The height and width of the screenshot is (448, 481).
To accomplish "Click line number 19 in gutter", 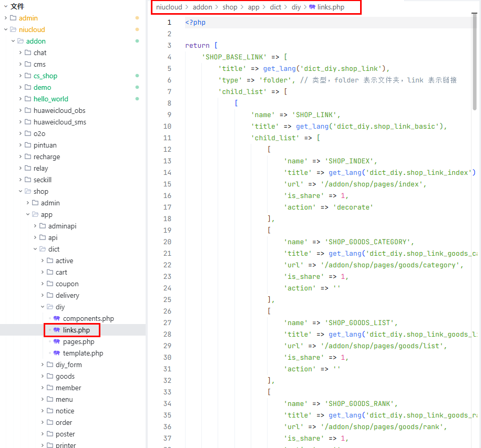I will tap(167, 231).
